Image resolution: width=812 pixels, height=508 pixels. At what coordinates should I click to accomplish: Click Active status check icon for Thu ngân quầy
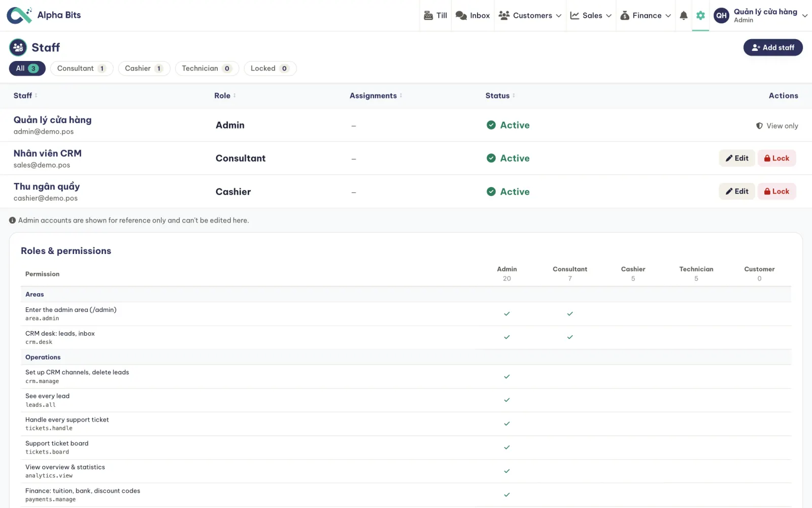491,192
